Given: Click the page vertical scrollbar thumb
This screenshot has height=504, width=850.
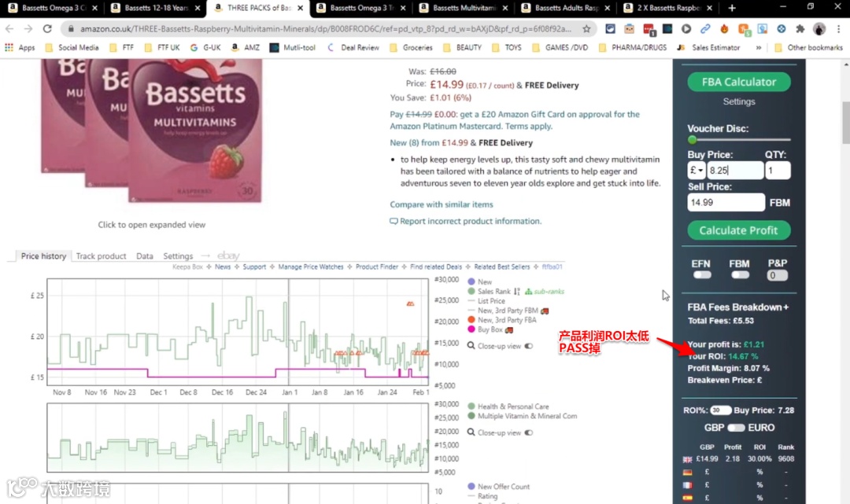Looking at the screenshot, I should 845,123.
